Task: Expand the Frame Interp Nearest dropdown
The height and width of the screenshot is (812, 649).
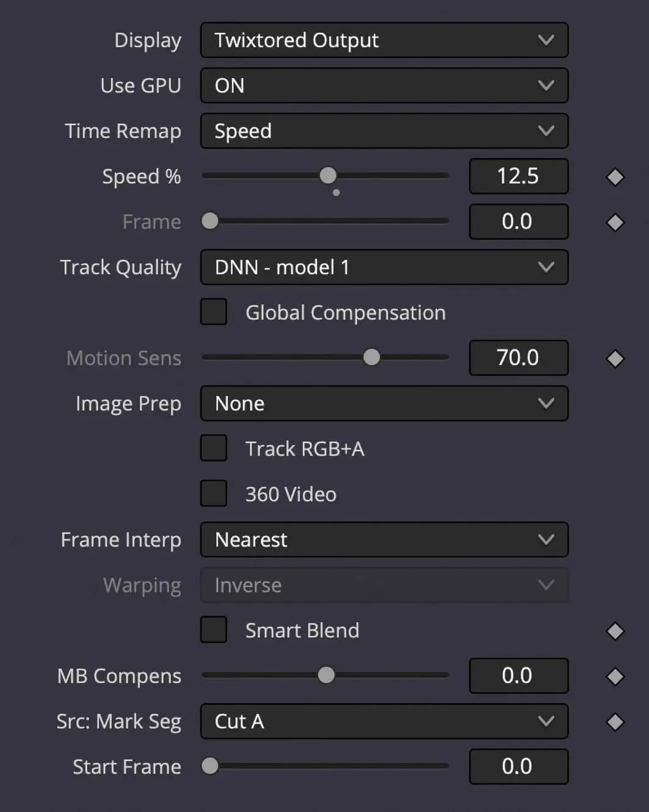Action: (x=384, y=540)
